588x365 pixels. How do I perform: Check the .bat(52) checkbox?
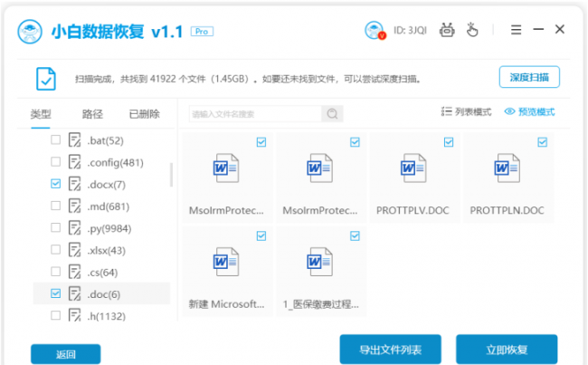(55, 139)
